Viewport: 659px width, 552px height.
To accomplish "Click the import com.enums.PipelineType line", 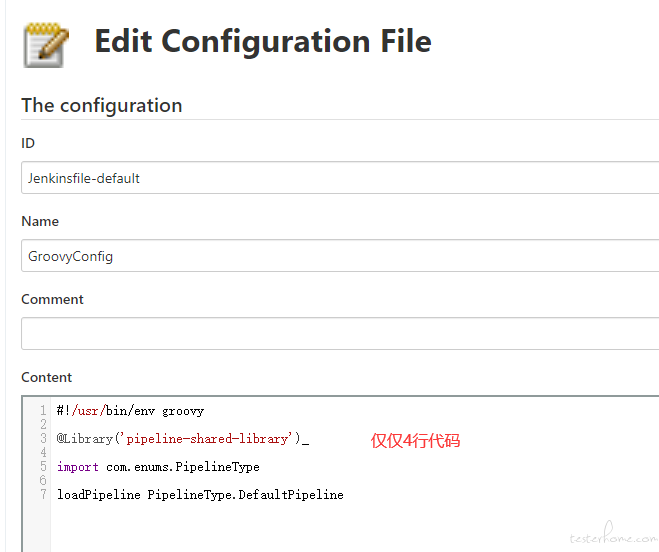I will 158,467.
